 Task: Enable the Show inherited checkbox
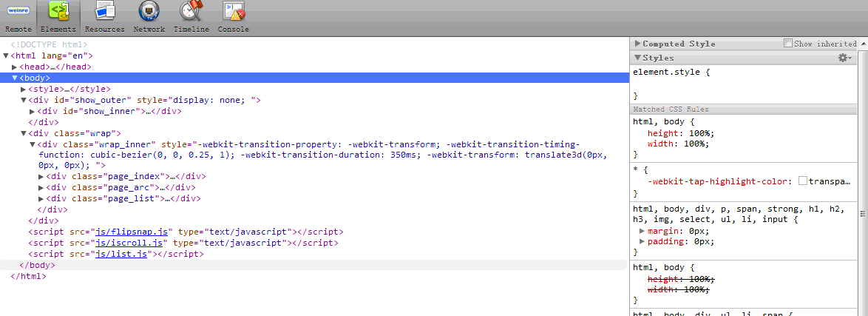coord(787,43)
